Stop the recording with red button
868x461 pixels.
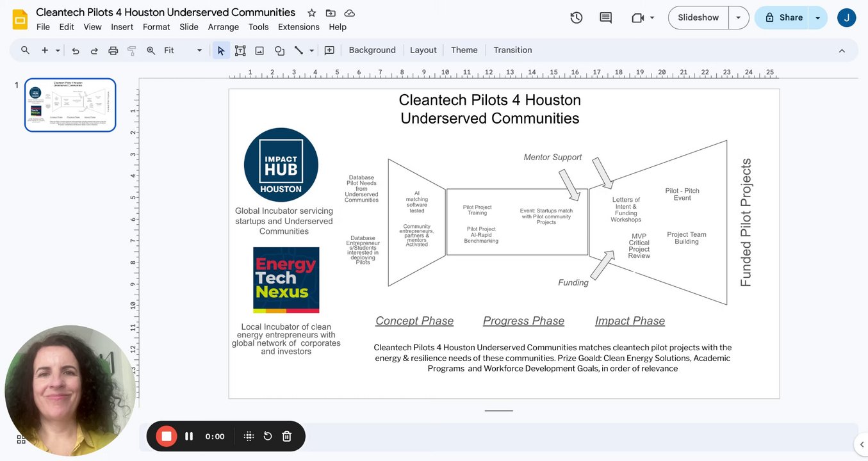pos(167,436)
